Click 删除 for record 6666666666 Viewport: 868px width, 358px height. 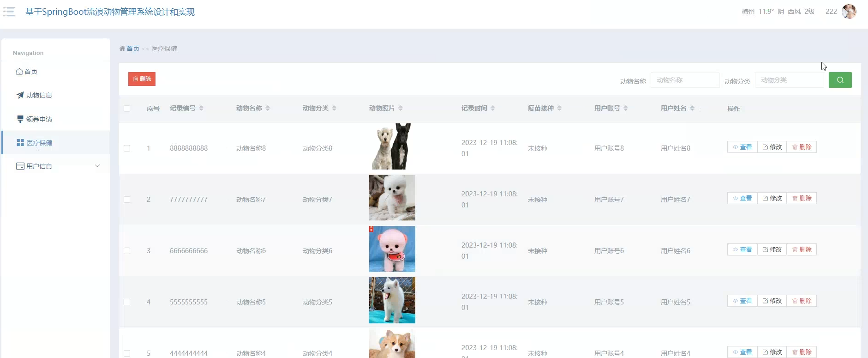(802, 249)
